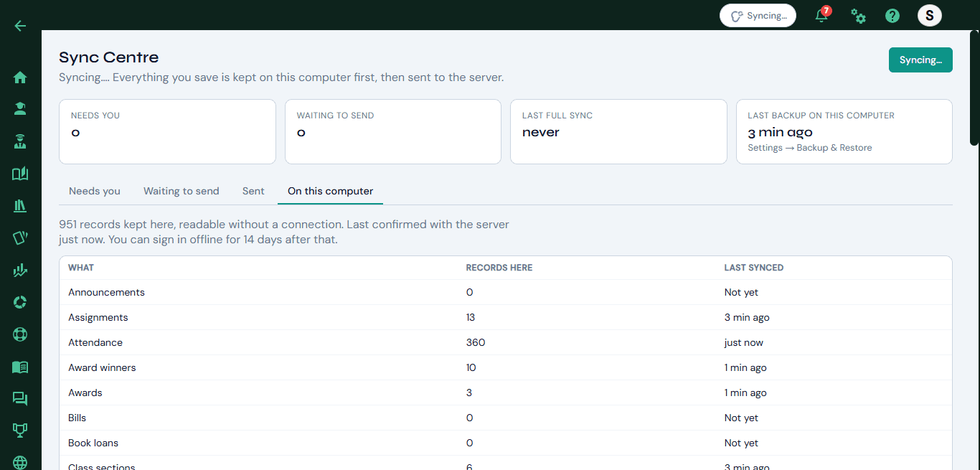The height and width of the screenshot is (470, 980).
Task: Open the S user avatar menu
Action: coord(930,15)
